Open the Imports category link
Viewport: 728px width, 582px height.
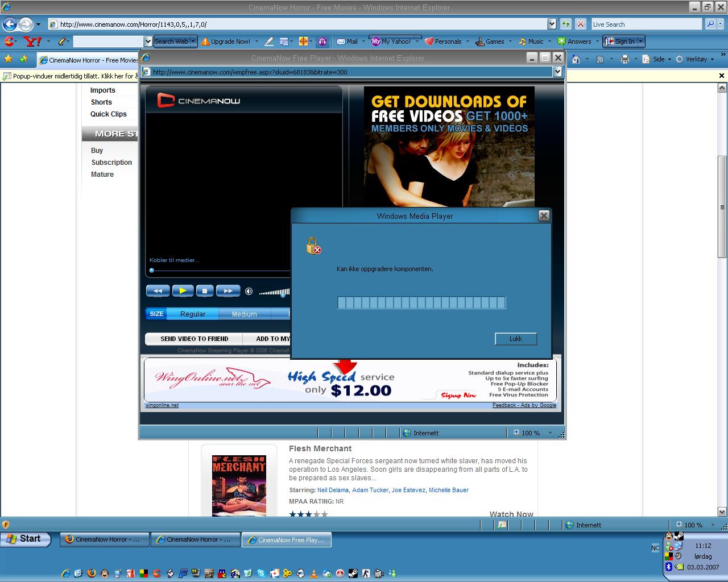[103, 90]
